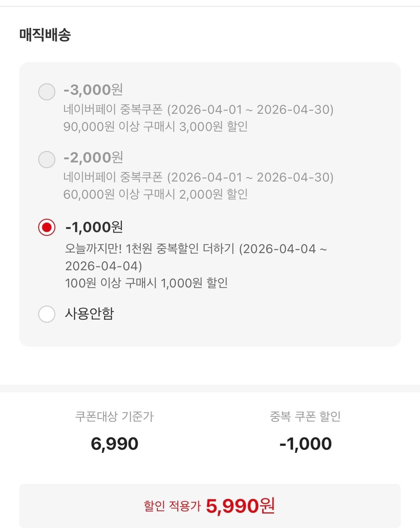Click the 100원 이상 구매시 condition text

[x=146, y=283]
